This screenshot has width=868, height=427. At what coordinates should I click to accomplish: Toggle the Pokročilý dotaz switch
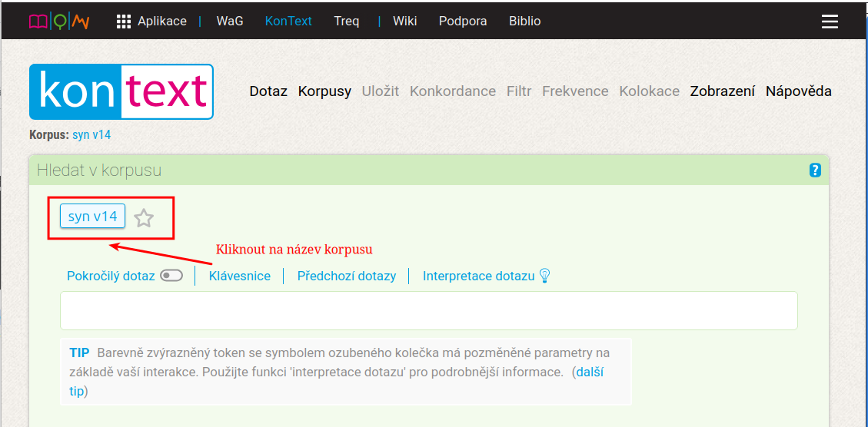click(171, 276)
